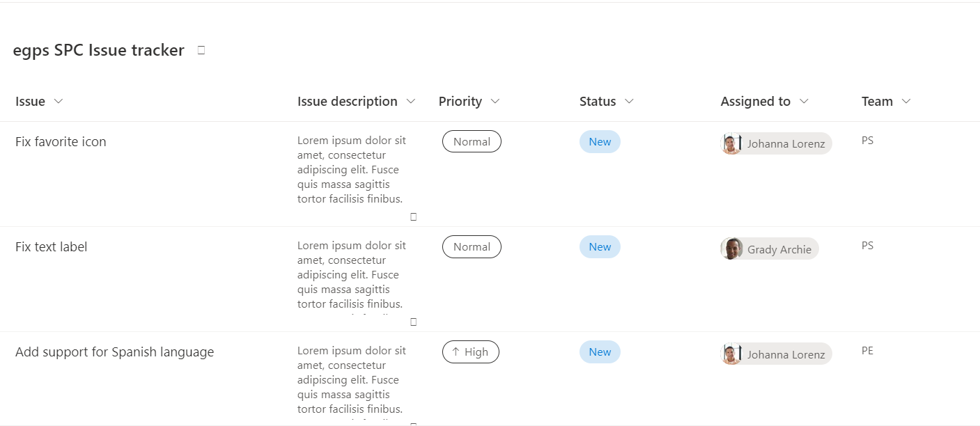Open the Priority column header dropdown
The height and width of the screenshot is (426, 980).
point(495,102)
